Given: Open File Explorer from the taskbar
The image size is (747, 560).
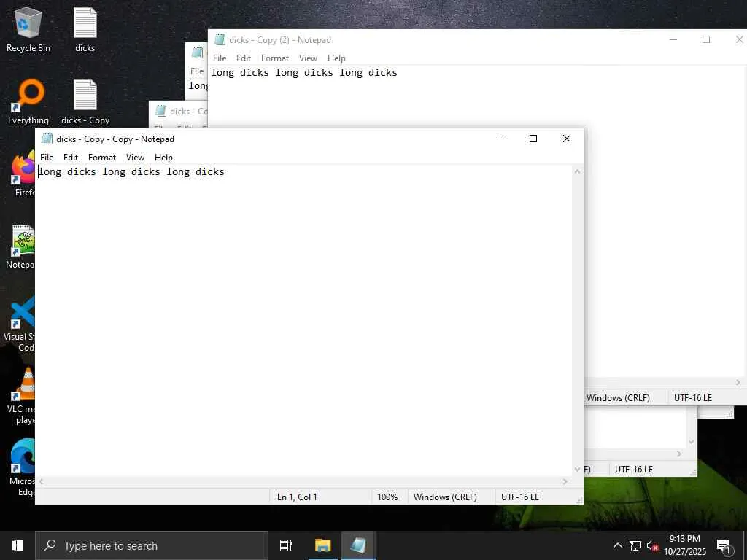Looking at the screenshot, I should (322, 545).
